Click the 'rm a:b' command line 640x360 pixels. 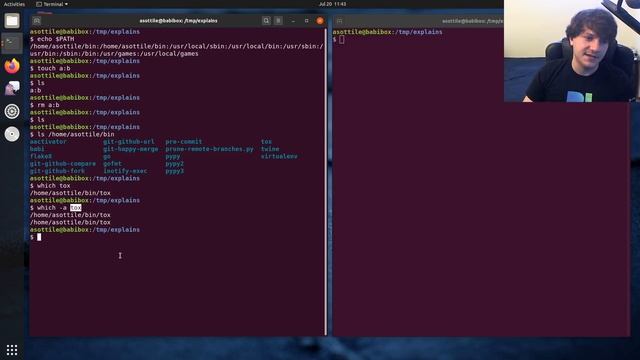44,105
